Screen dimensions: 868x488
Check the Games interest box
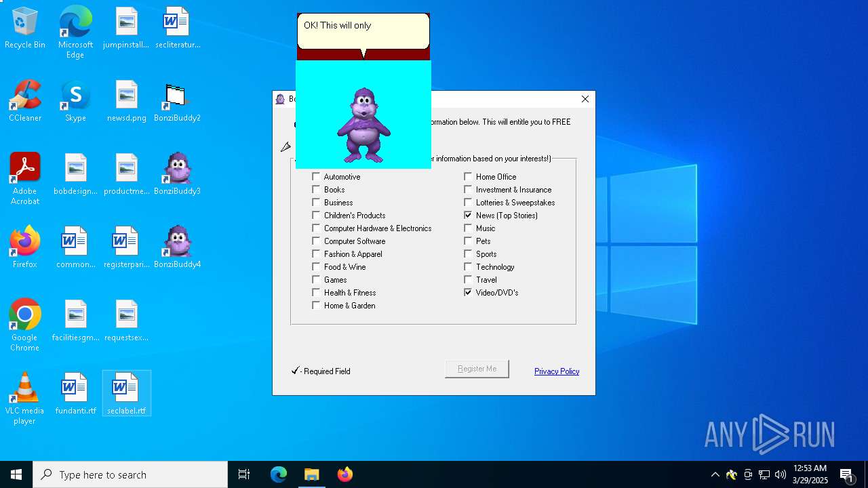coord(316,280)
